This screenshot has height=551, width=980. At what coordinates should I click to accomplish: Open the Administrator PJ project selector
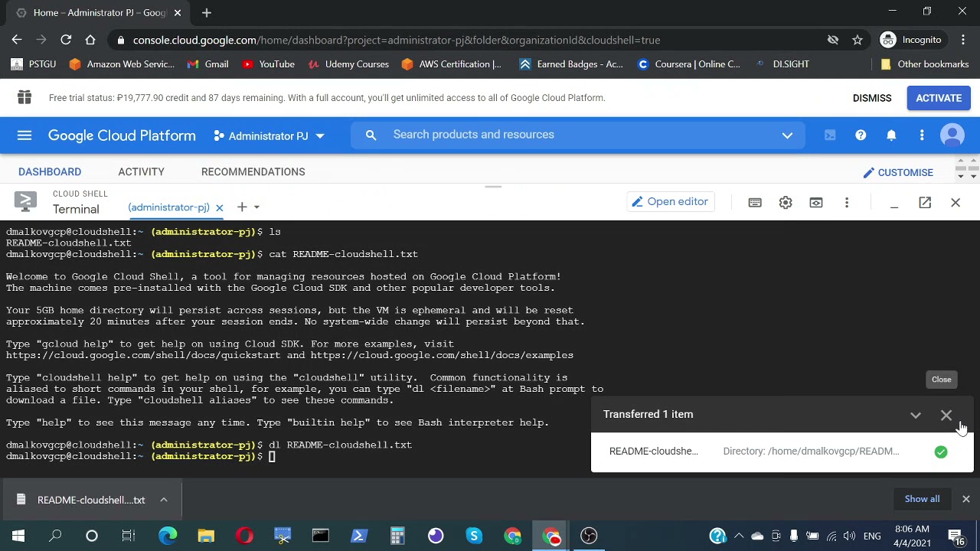tap(269, 135)
